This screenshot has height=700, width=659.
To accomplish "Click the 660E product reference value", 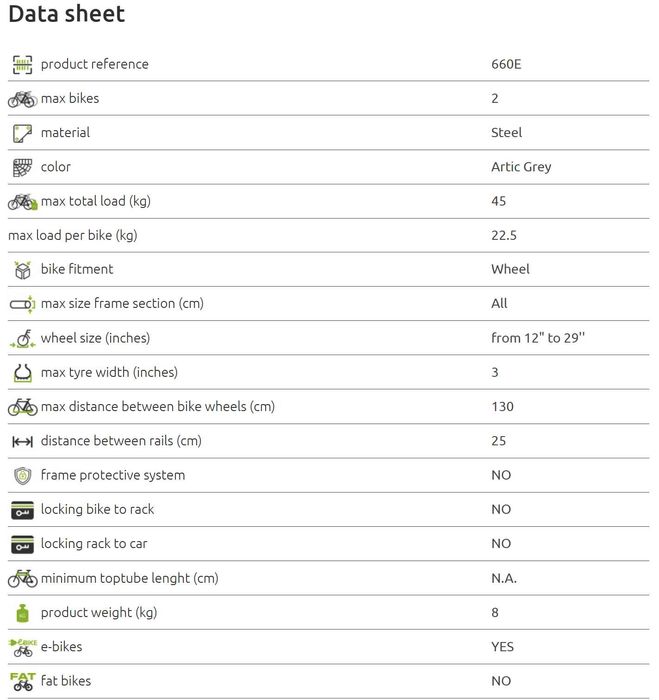I will pyautogui.click(x=506, y=64).
